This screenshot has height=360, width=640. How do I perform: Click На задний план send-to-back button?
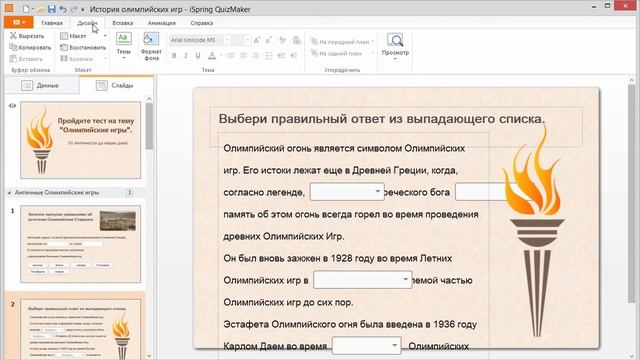point(342,53)
